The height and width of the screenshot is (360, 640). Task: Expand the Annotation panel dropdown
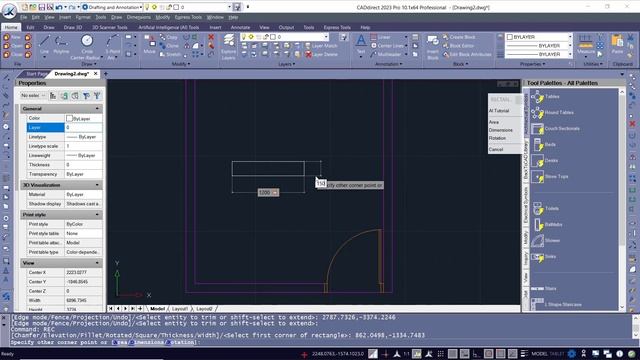pos(388,64)
